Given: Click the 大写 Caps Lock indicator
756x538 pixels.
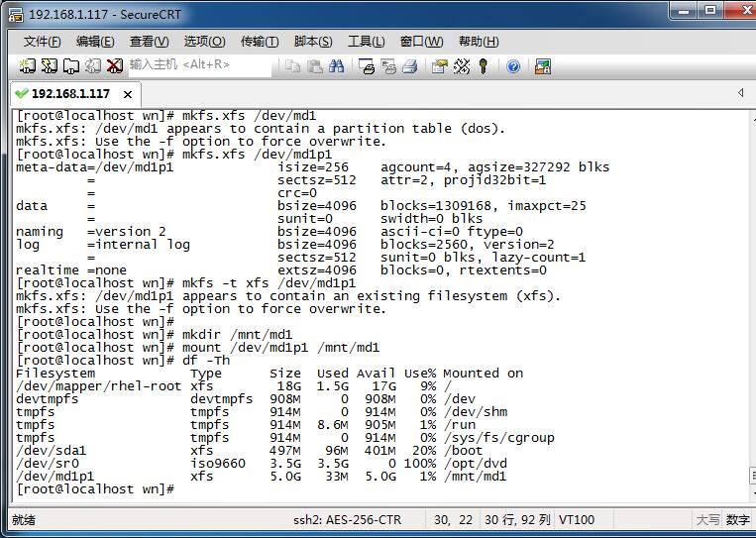Looking at the screenshot, I should 707,520.
